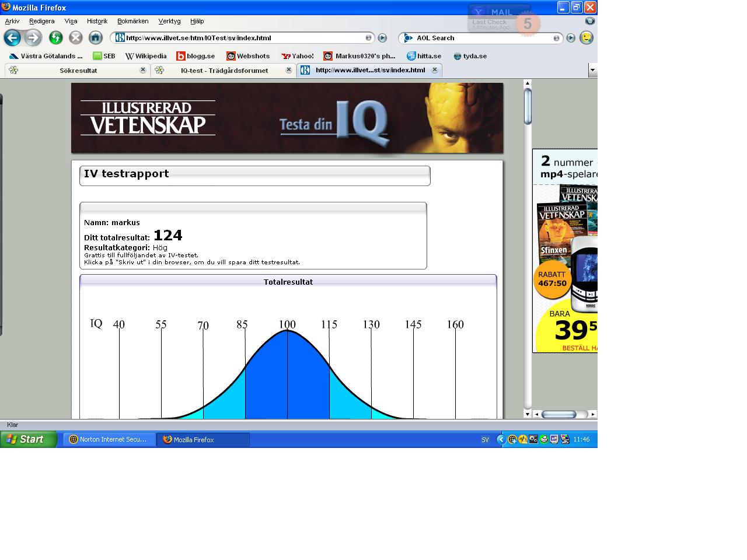
Task: Click the browser Back arrow button
Action: (x=12, y=38)
